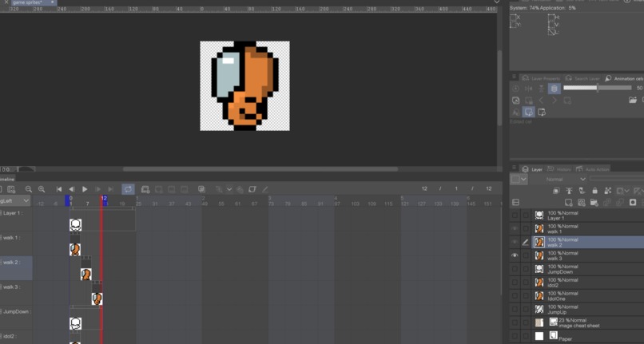
Task: Show the JumpDown layer
Action: pos(515,269)
